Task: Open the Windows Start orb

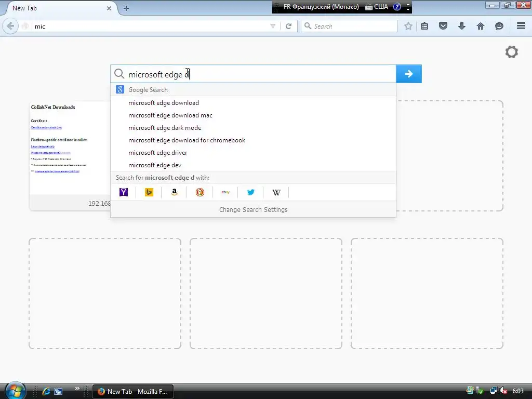Action: pos(15,391)
